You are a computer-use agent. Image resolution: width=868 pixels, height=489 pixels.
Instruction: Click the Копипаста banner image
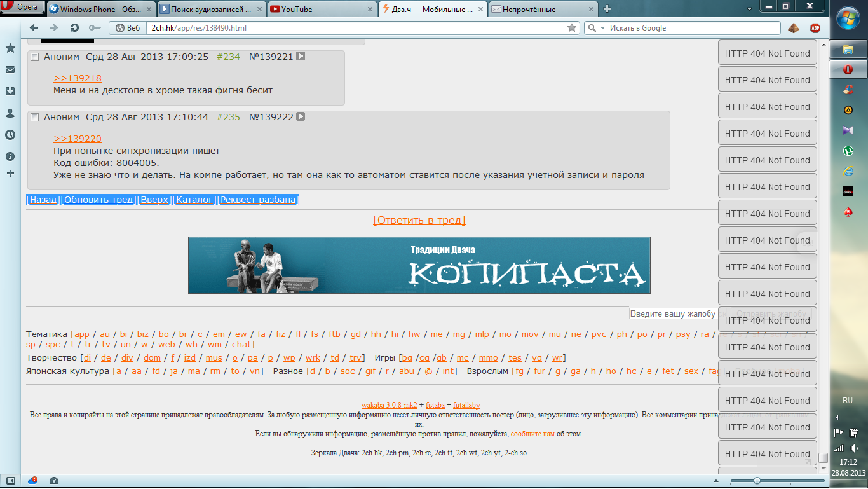419,265
